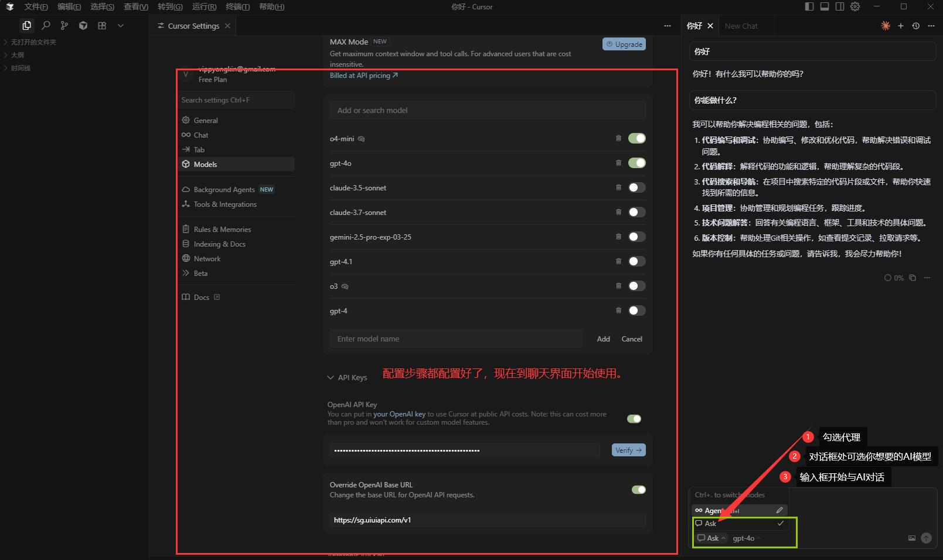Open the Source Control icon
943x560 pixels.
(x=64, y=26)
